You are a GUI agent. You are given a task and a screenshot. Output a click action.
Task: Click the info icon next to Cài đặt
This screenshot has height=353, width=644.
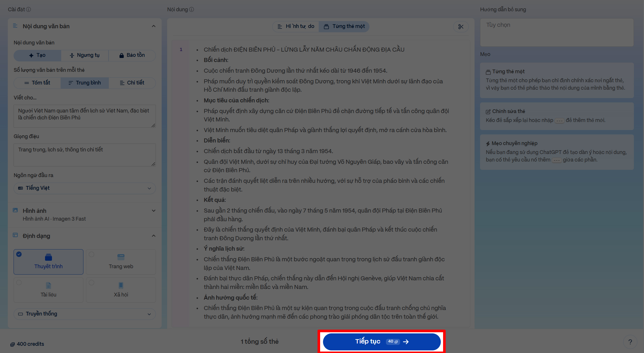coord(28,10)
